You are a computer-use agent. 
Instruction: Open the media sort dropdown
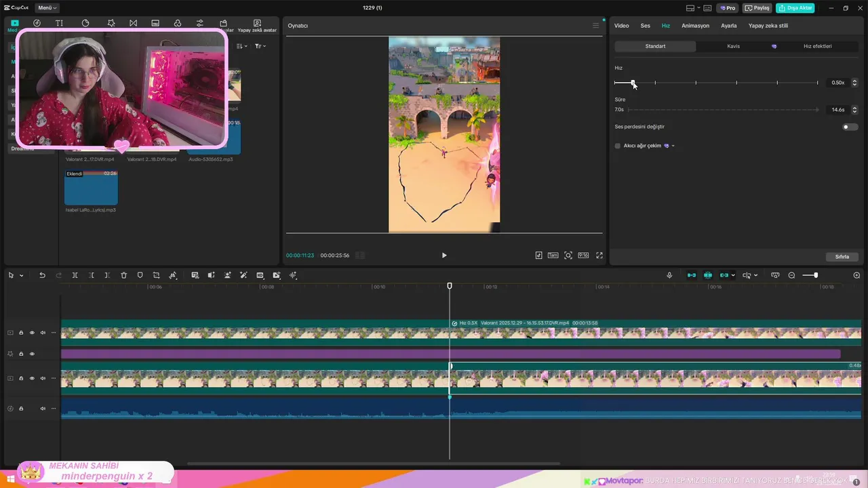[241, 46]
